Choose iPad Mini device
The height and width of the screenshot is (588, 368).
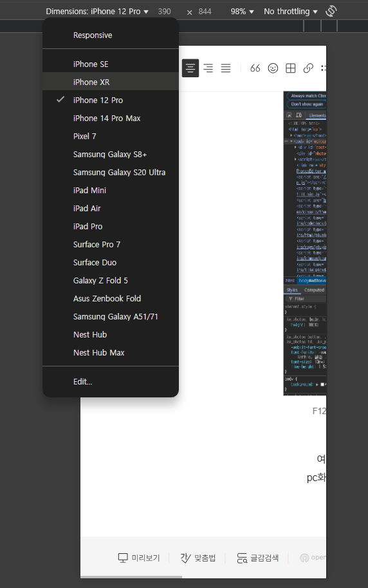(x=111, y=190)
